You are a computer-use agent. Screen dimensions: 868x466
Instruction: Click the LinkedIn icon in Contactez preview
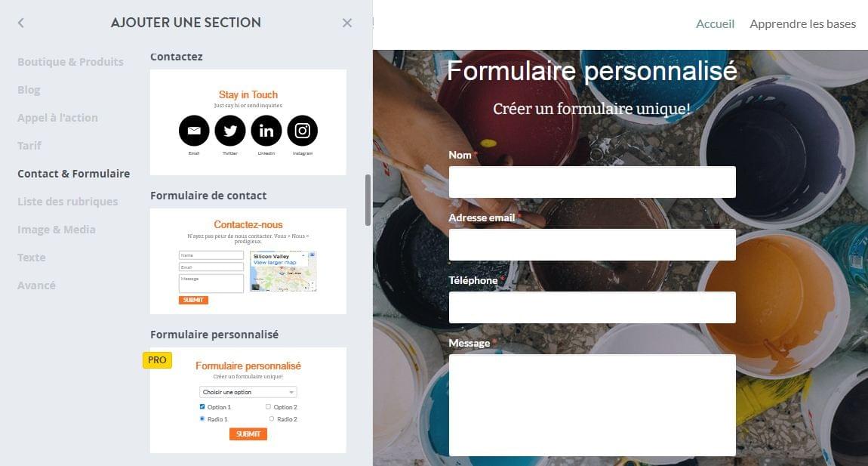[x=266, y=131]
